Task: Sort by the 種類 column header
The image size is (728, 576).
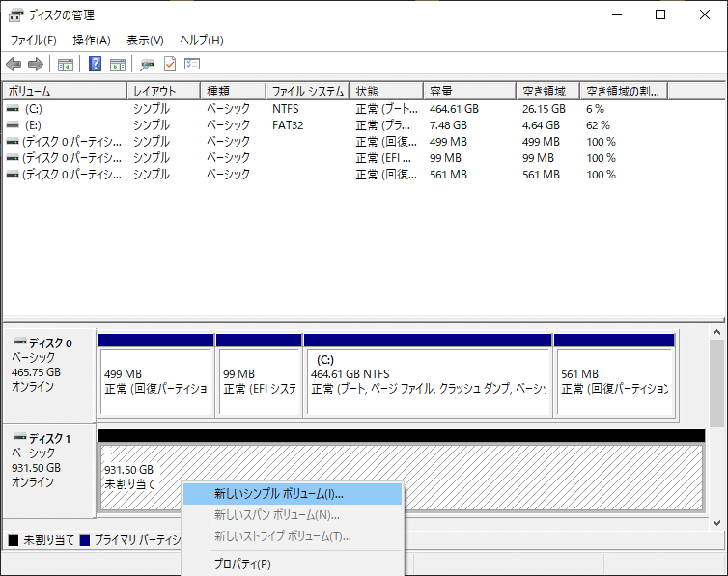Action: tap(234, 91)
